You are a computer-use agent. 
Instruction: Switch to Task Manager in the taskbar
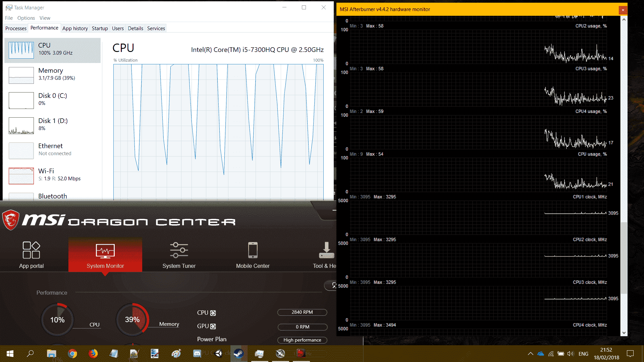click(x=259, y=354)
